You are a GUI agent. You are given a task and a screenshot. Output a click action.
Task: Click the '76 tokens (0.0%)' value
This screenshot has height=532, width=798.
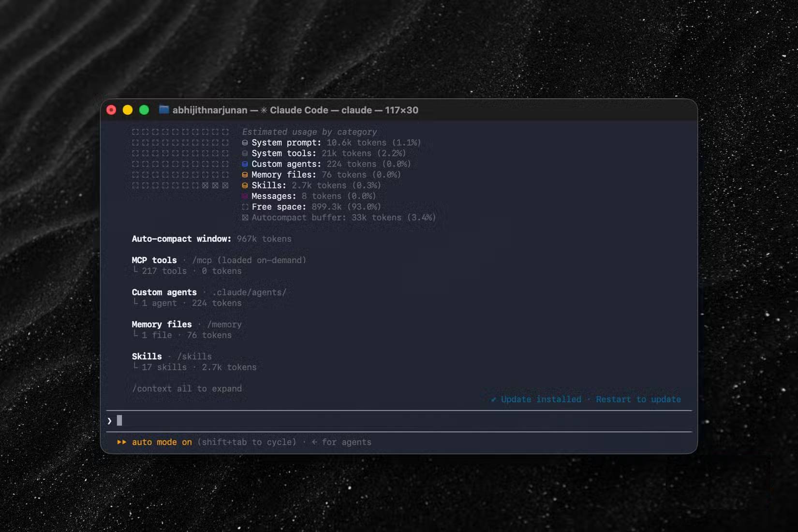point(361,175)
